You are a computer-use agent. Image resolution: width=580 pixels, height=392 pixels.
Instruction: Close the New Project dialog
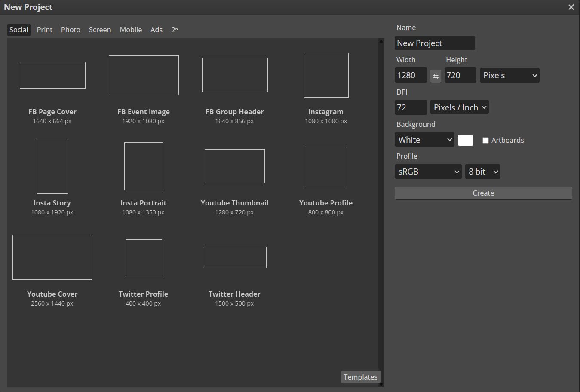pos(571,7)
